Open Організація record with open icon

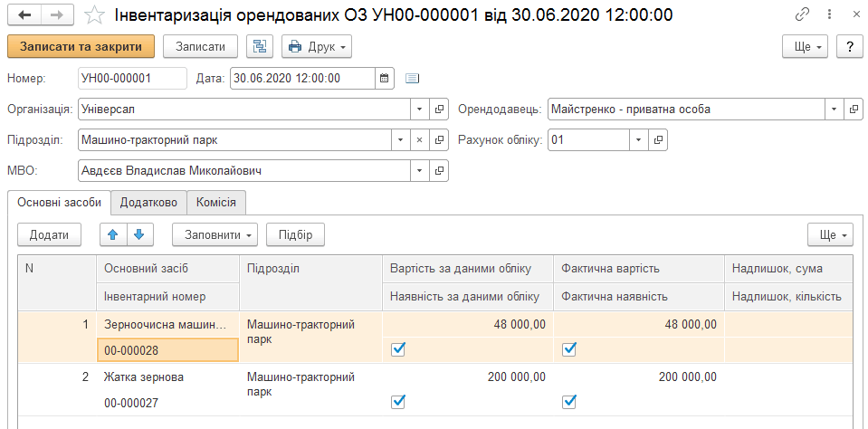438,109
